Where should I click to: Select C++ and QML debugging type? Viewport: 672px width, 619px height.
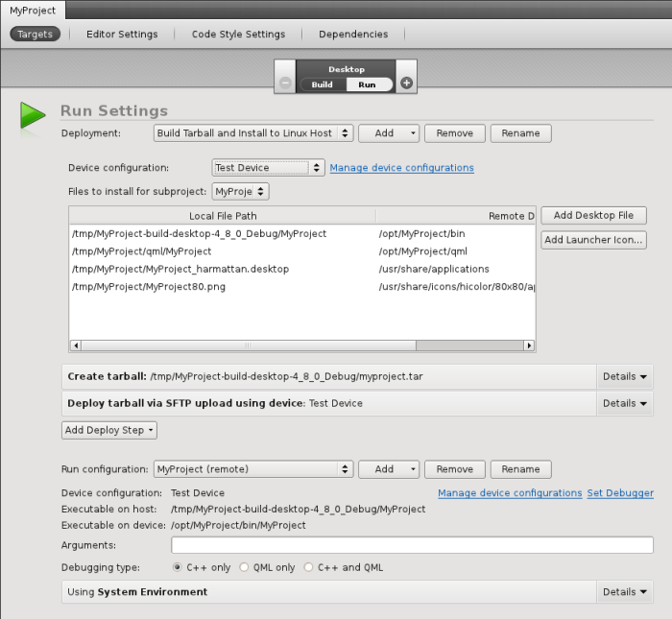tap(308, 567)
